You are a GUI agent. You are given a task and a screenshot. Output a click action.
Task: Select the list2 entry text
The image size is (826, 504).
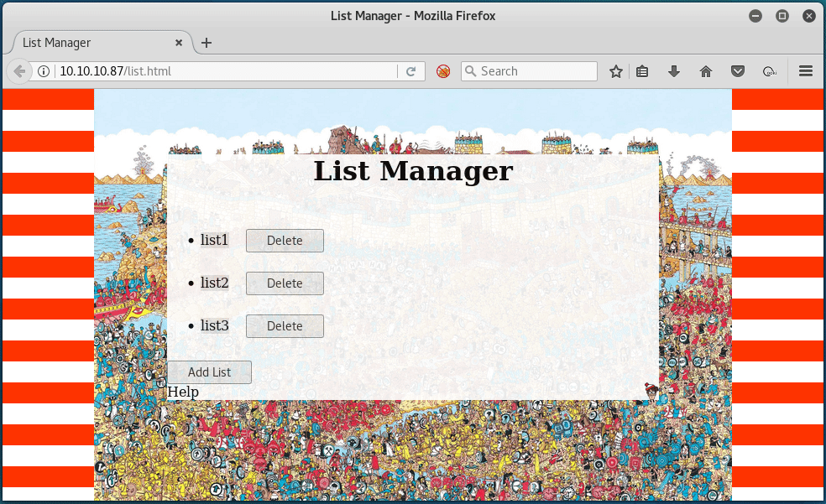(214, 283)
